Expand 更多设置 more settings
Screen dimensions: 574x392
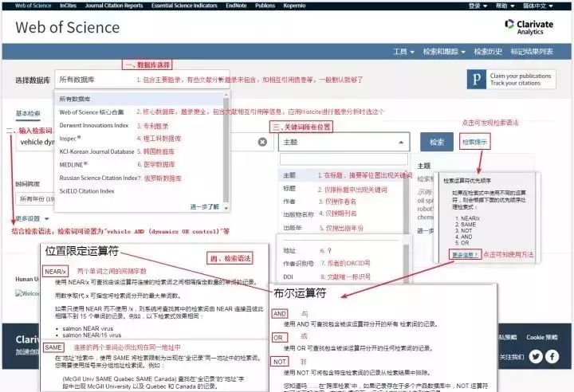[32, 218]
